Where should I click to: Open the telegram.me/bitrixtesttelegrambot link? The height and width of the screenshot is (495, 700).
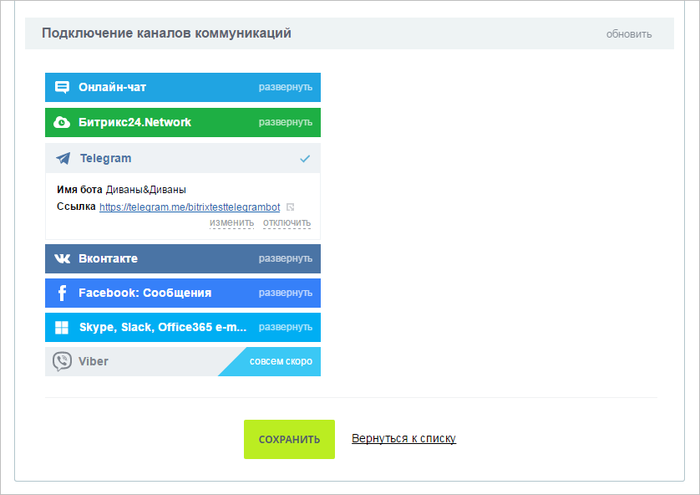point(190,207)
